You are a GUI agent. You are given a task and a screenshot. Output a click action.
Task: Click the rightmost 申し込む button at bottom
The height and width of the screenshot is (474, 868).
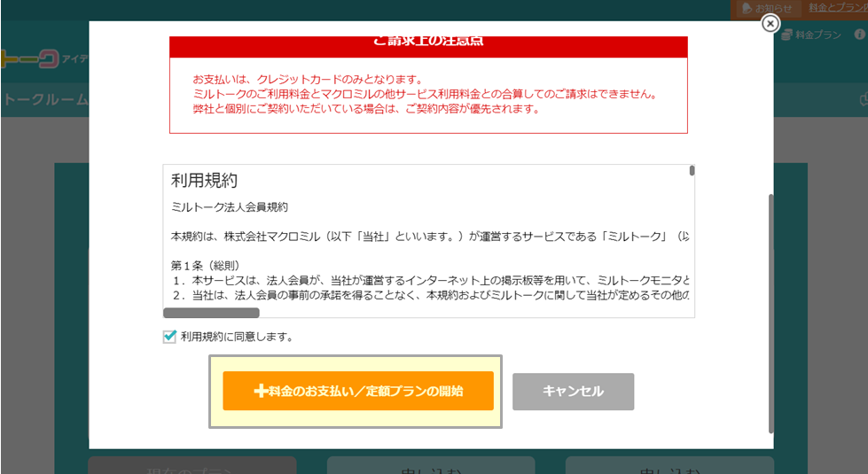tap(669, 465)
